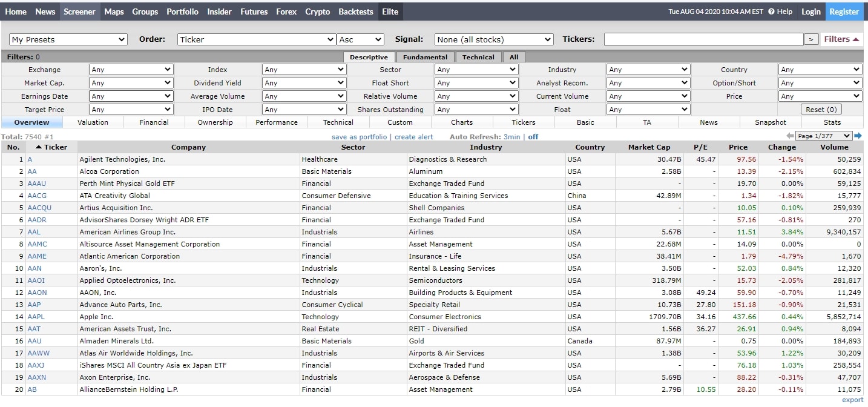Select the Valuation view tab
The height and width of the screenshot is (407, 868).
(93, 122)
